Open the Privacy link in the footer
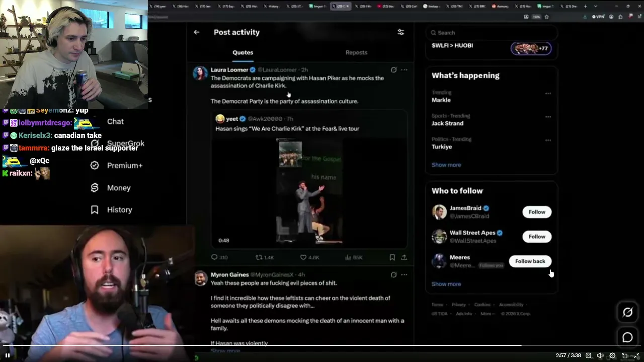The height and width of the screenshot is (362, 644). pos(458,305)
